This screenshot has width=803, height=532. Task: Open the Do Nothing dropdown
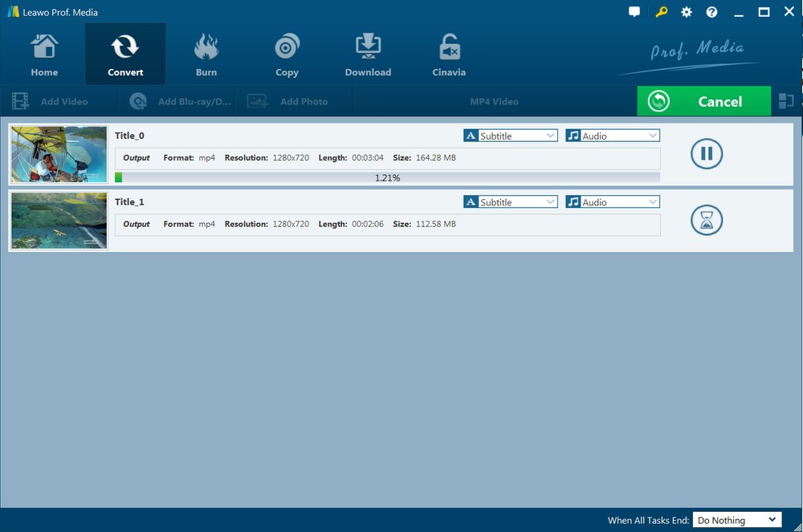[737, 520]
